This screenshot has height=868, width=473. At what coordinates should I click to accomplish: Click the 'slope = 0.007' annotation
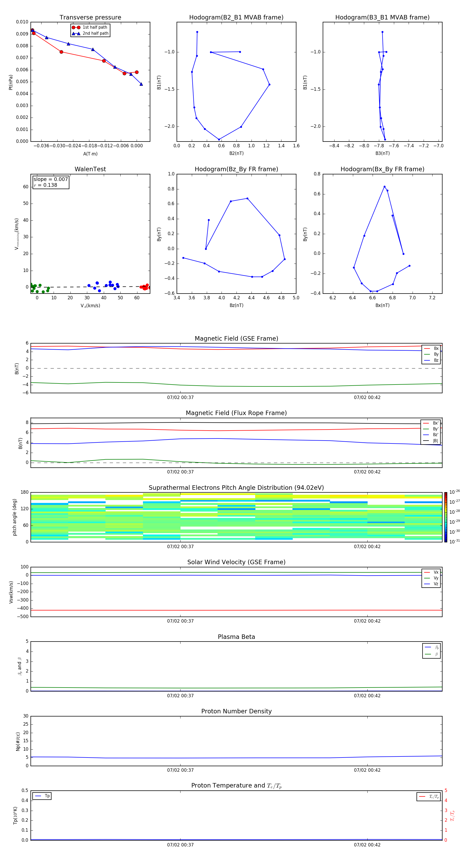[x=51, y=179]
